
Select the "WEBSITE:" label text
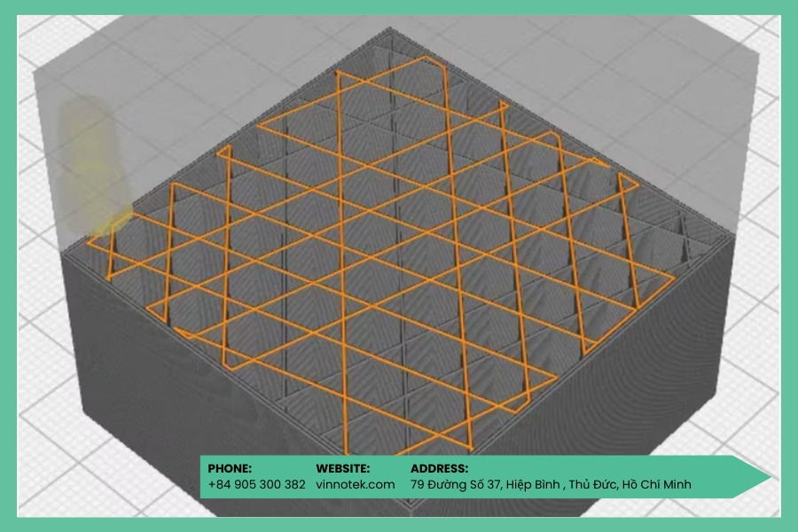point(342,468)
